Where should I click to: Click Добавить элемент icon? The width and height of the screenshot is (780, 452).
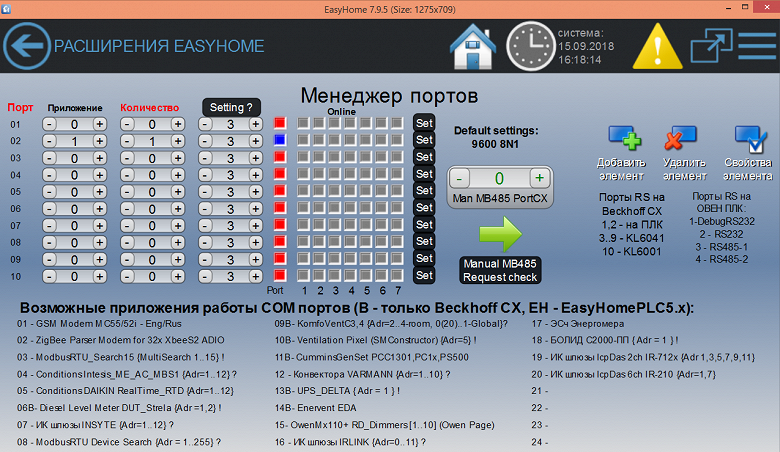(624, 137)
